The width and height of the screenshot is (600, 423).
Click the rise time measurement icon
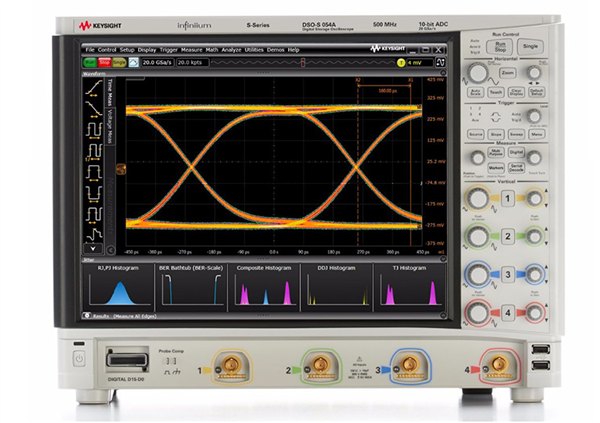click(94, 88)
